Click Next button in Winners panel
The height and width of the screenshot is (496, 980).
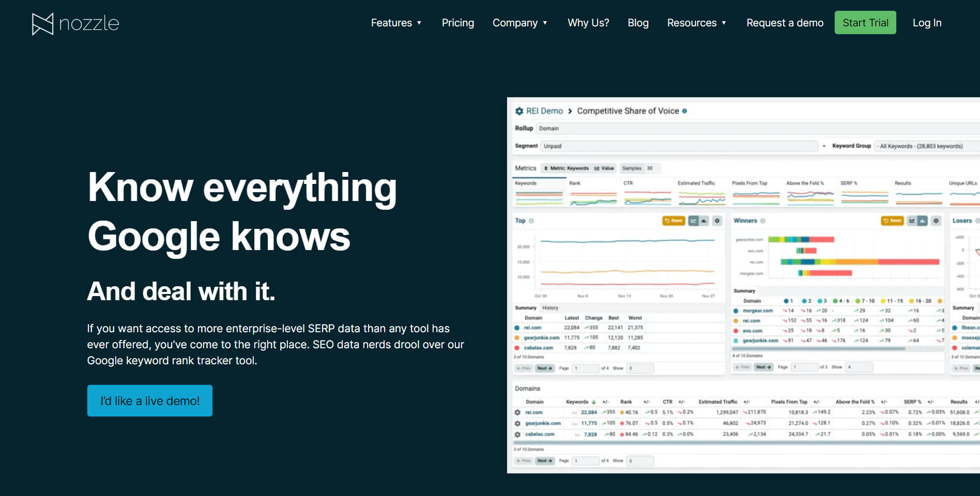point(763,367)
